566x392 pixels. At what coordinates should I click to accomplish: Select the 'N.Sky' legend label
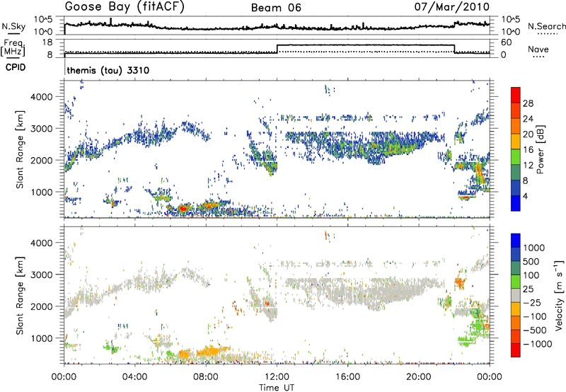13,26
